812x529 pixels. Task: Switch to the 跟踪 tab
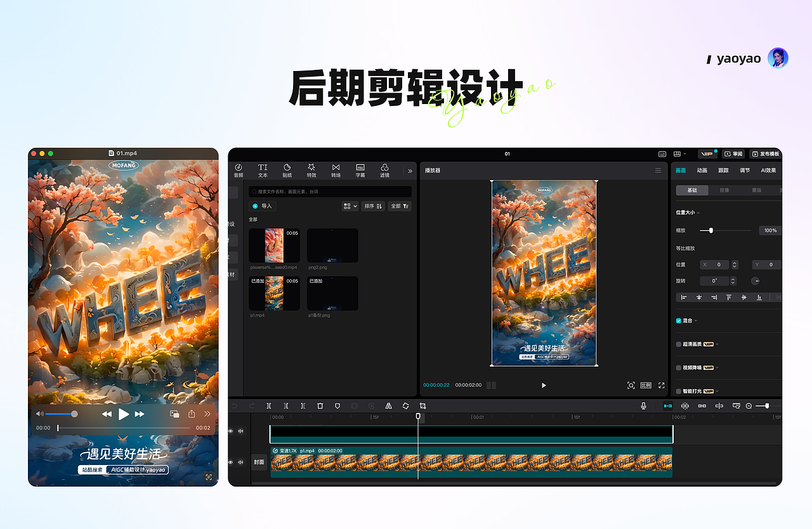point(723,171)
